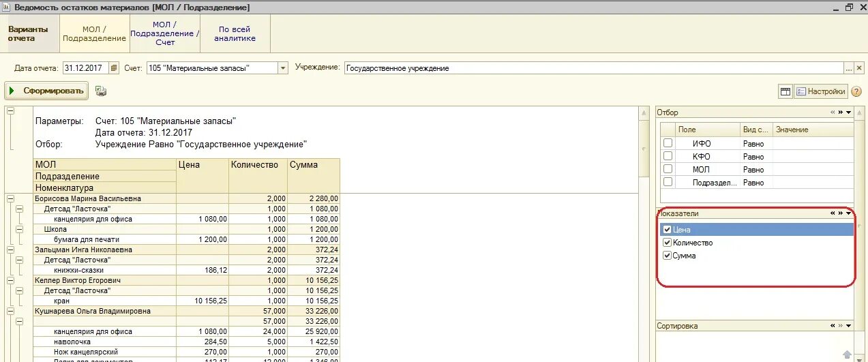Image resolution: width=868 pixels, height=362 pixels.
Task: Click the left double-arrow in Показатели panel header
Action: click(x=833, y=213)
